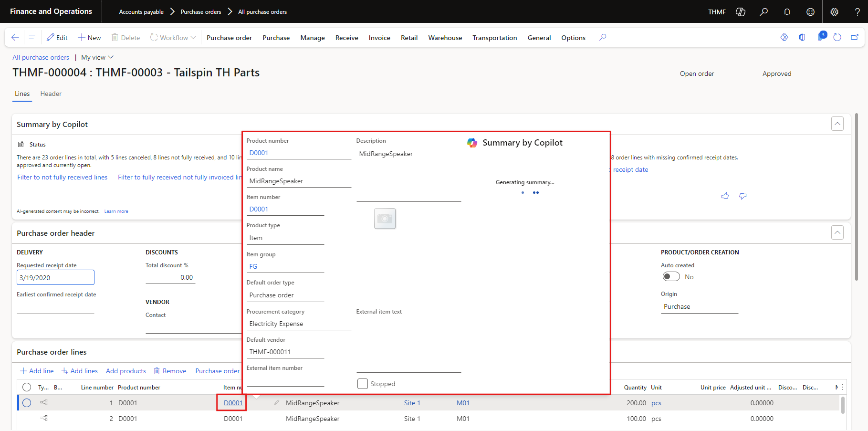Image resolution: width=868 pixels, height=431 pixels.
Task: Click the FG item group link
Action: (253, 266)
